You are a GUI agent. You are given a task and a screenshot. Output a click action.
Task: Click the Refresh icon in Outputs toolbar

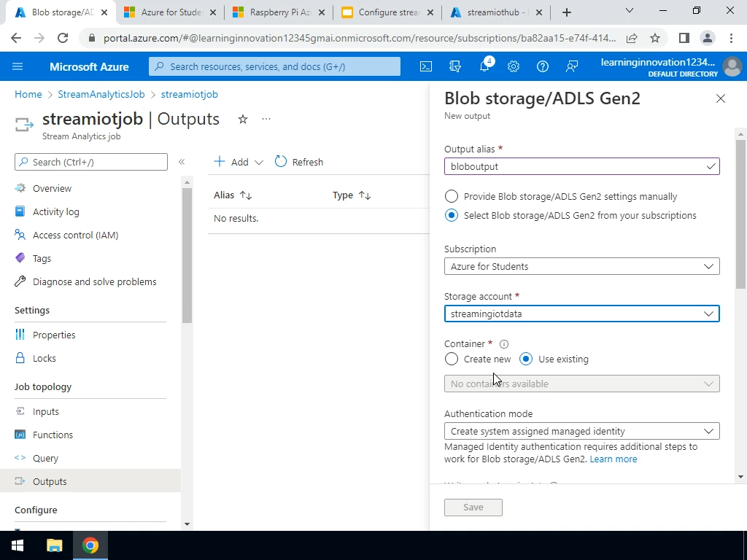281,162
